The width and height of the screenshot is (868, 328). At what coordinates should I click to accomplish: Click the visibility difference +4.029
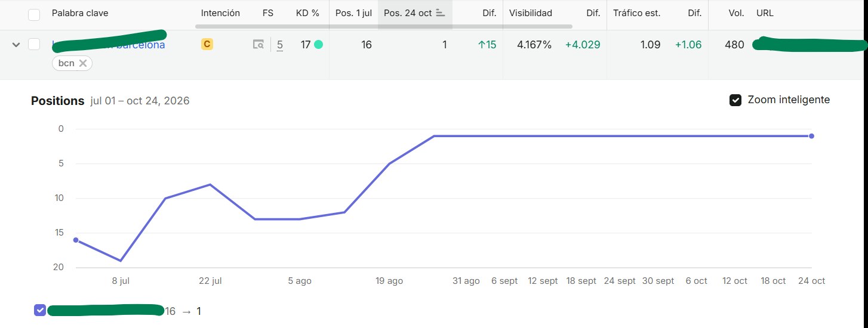pyautogui.click(x=583, y=44)
